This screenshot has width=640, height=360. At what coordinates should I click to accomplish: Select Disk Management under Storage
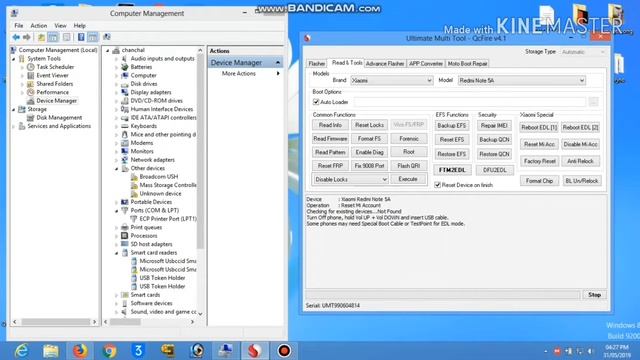(59, 118)
